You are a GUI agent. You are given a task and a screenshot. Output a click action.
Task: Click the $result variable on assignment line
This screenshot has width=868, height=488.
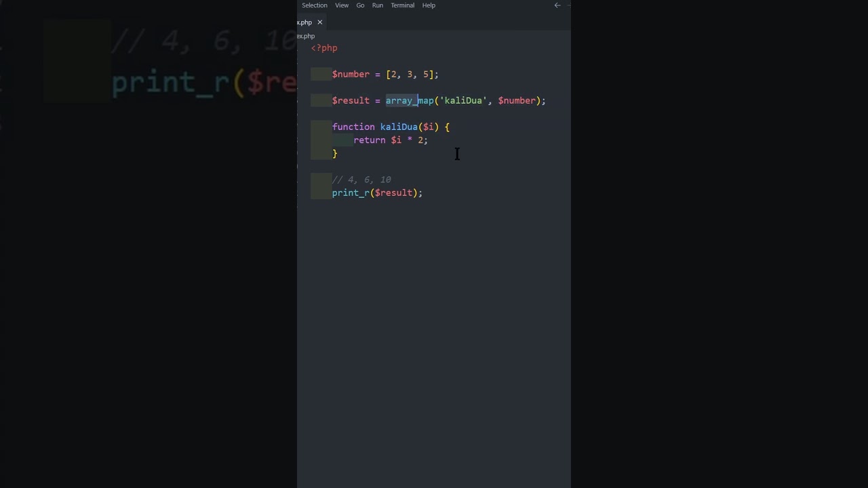pos(351,101)
